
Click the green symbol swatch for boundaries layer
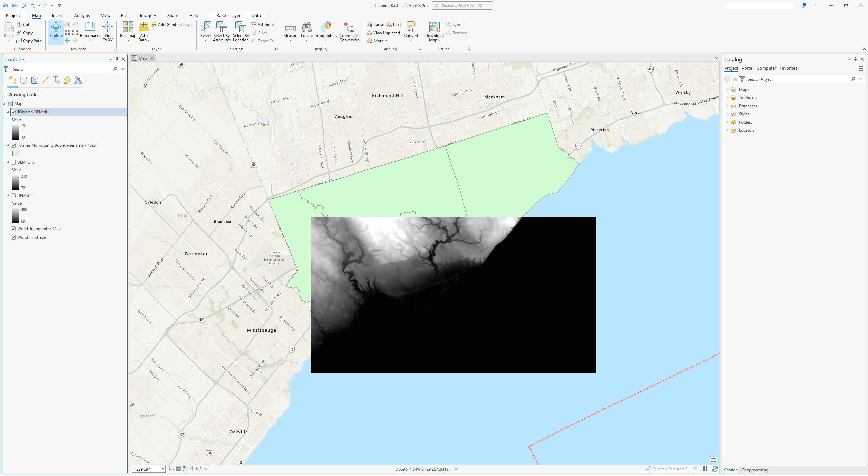click(x=15, y=153)
